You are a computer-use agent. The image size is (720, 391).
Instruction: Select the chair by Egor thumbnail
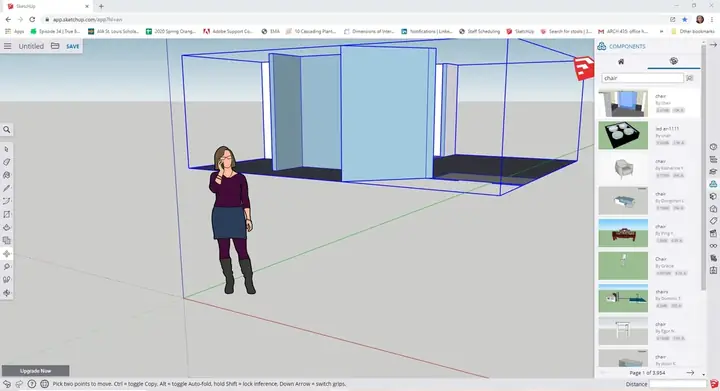click(623, 331)
